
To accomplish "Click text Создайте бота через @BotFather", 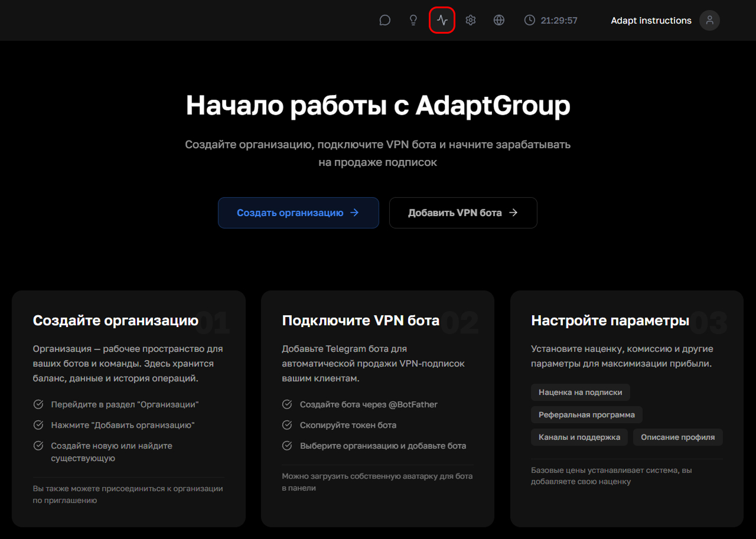I will tap(369, 404).
